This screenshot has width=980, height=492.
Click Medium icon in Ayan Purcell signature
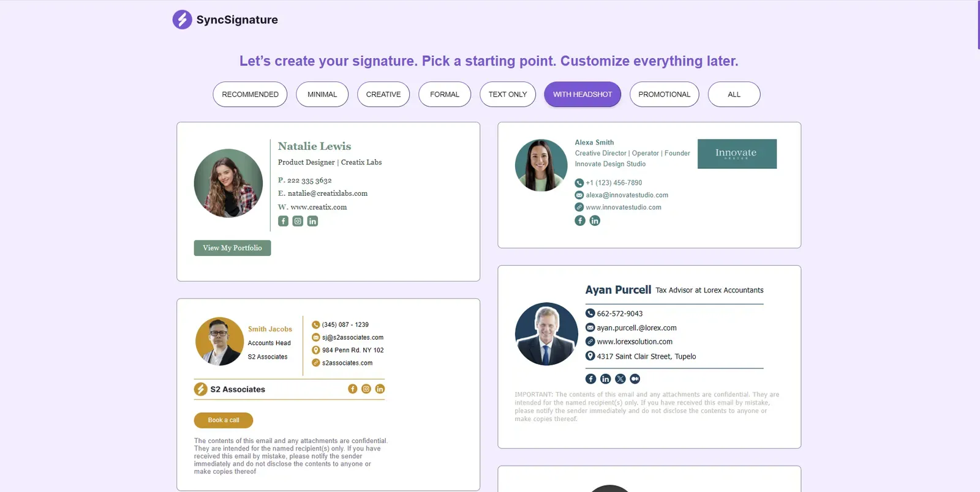635,379
